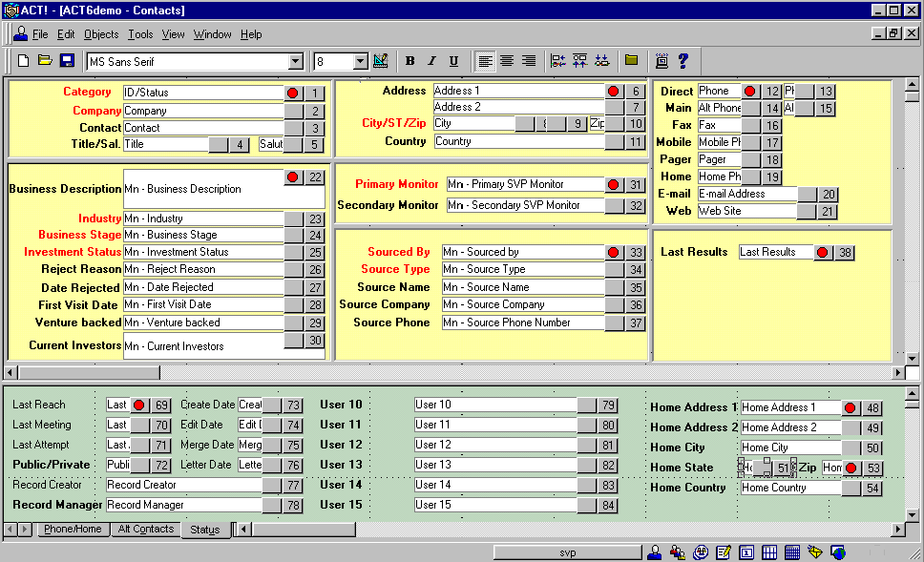Open the Edit menu
This screenshot has height=562, width=924.
click(66, 34)
